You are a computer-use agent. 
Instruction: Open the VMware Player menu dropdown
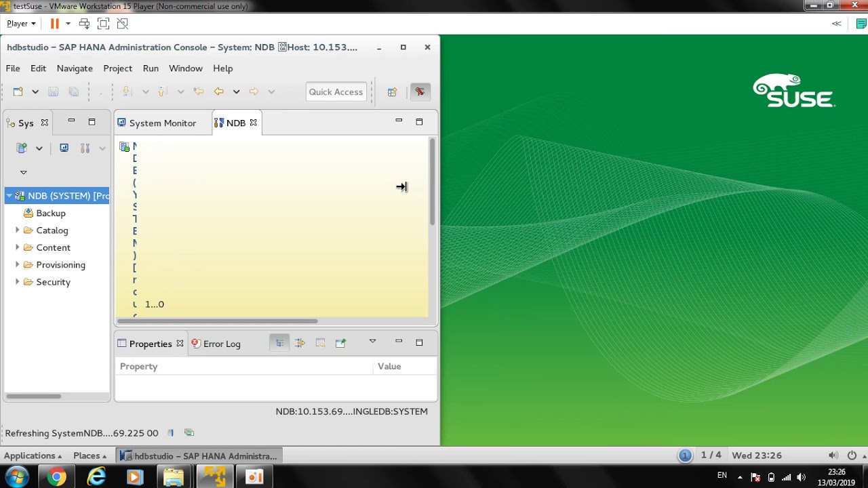coord(21,23)
